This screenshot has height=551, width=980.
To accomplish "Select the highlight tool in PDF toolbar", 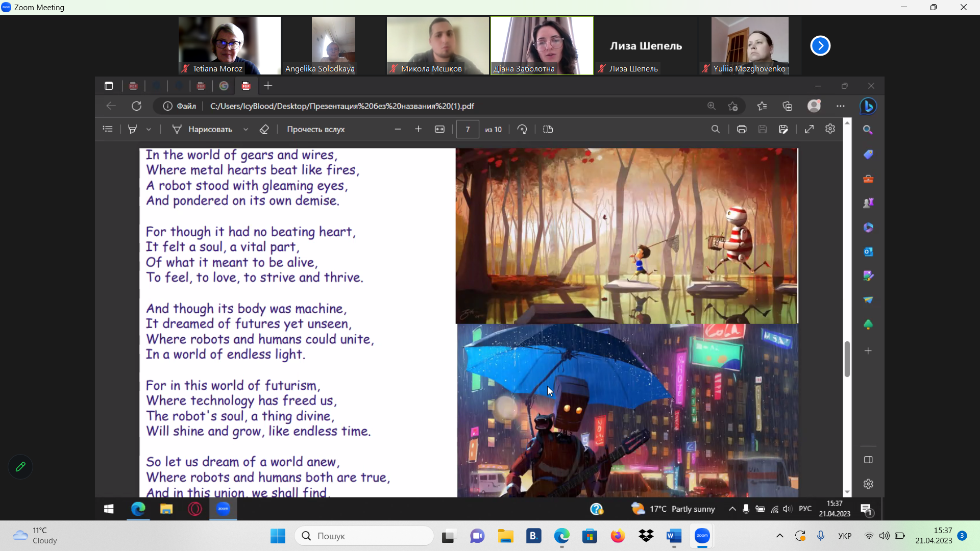I will click(133, 129).
